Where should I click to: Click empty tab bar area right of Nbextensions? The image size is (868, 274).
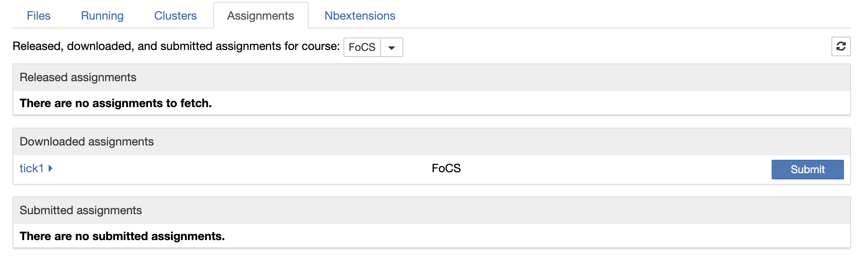coord(624,16)
